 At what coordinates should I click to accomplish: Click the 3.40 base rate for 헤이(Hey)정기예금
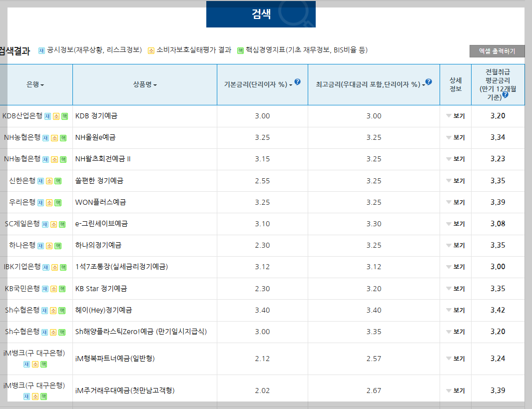pos(262,310)
